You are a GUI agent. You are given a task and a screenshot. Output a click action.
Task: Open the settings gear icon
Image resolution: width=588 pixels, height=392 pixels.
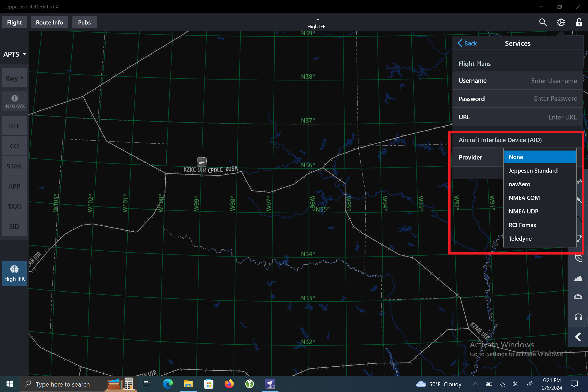coord(561,22)
